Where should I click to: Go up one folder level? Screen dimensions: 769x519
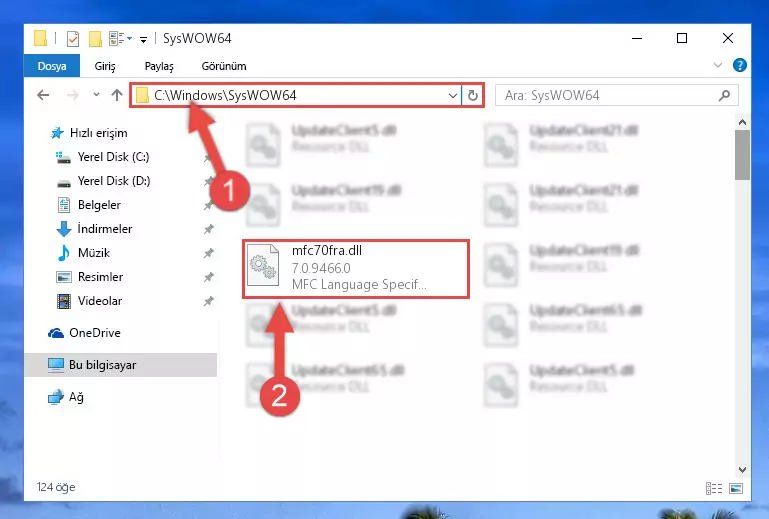117,95
